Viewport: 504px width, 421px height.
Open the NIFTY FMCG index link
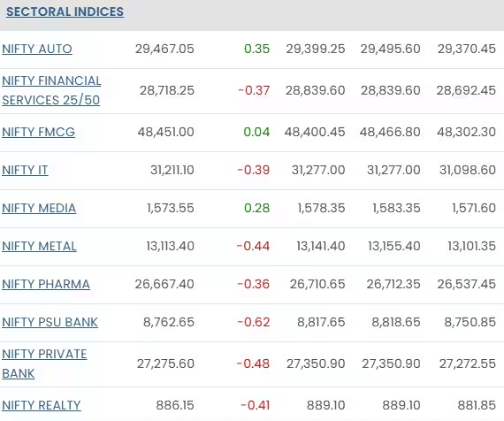coord(39,132)
